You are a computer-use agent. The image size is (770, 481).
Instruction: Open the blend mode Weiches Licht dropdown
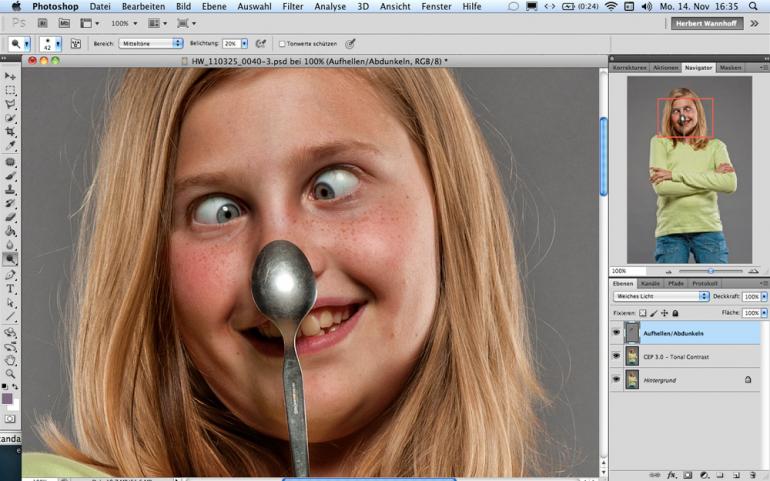(661, 296)
